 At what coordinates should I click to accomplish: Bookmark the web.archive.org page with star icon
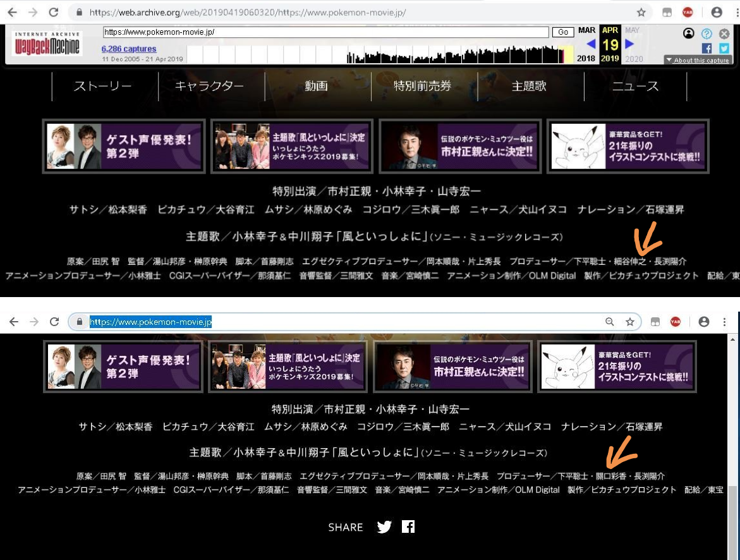coord(641,12)
